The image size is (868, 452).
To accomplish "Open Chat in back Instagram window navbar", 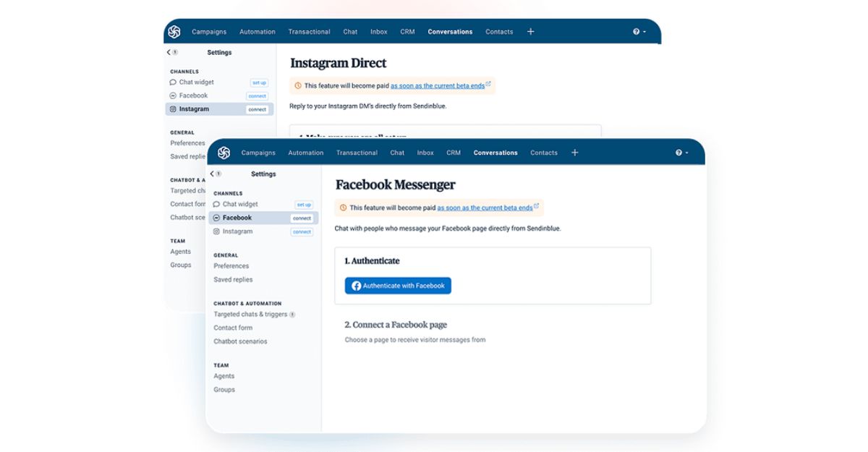I will (x=350, y=32).
